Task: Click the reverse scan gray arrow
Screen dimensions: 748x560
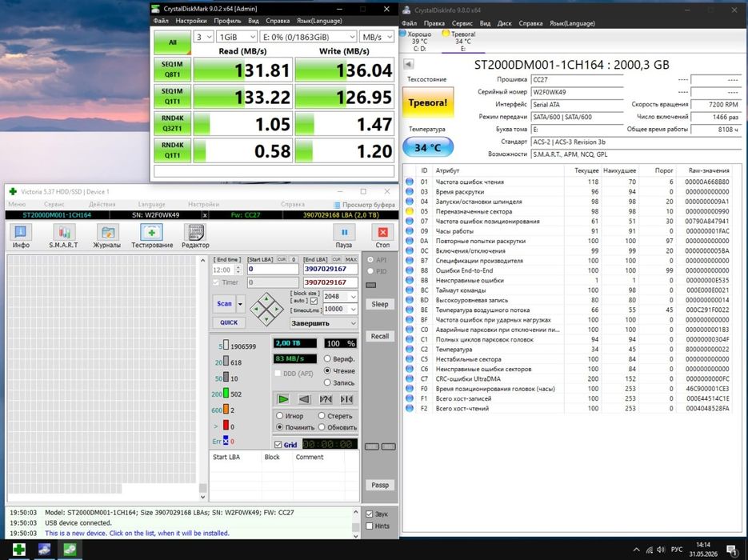Action: pyautogui.click(x=304, y=399)
